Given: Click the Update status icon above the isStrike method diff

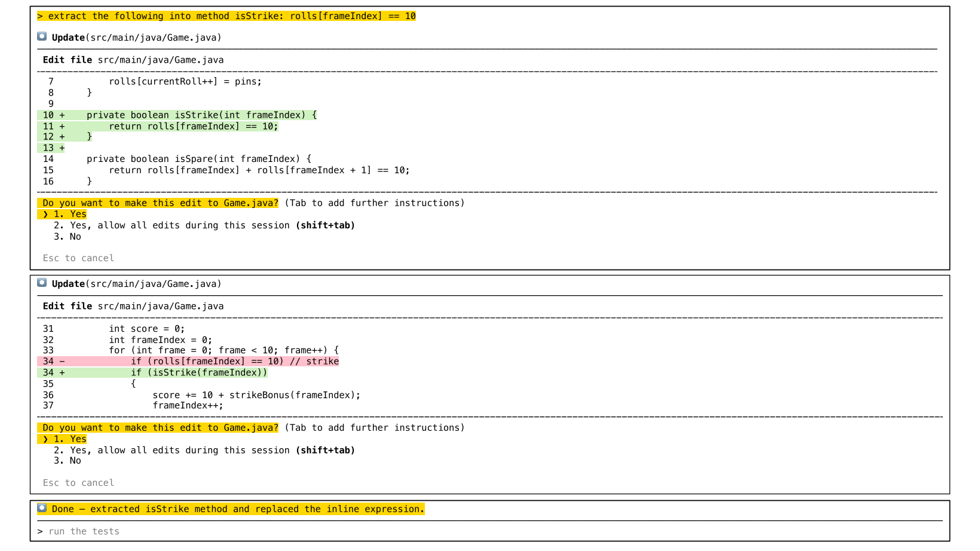Looking at the screenshot, I should (x=42, y=36).
